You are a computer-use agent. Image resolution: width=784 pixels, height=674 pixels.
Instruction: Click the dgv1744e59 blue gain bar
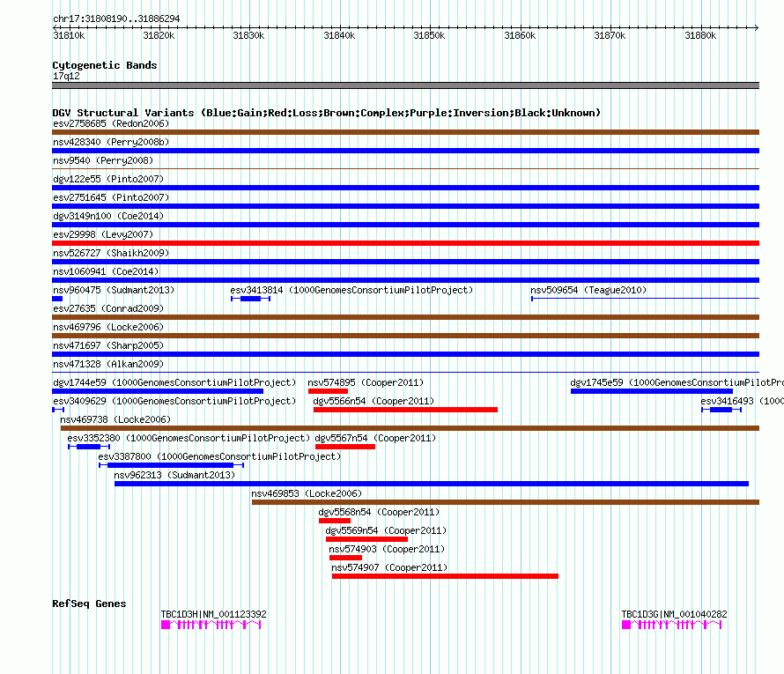tap(158, 391)
